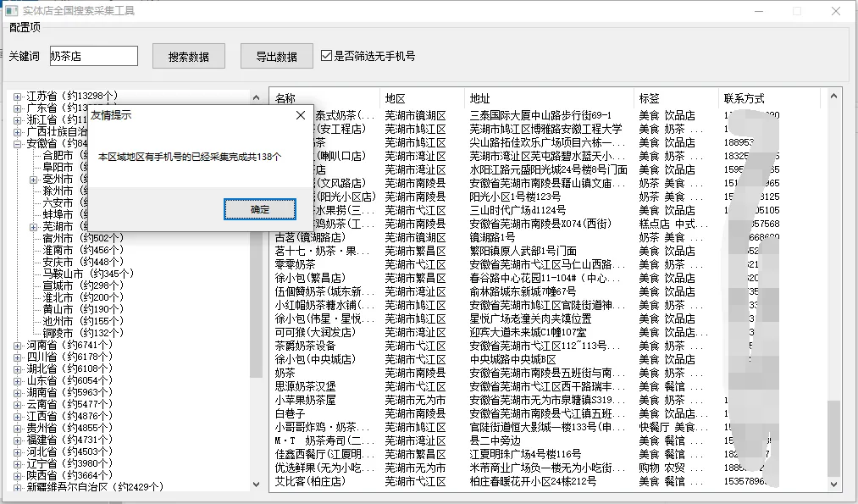858x504 pixels.
Task: Click the 联系方式 column header
Action: click(743, 98)
